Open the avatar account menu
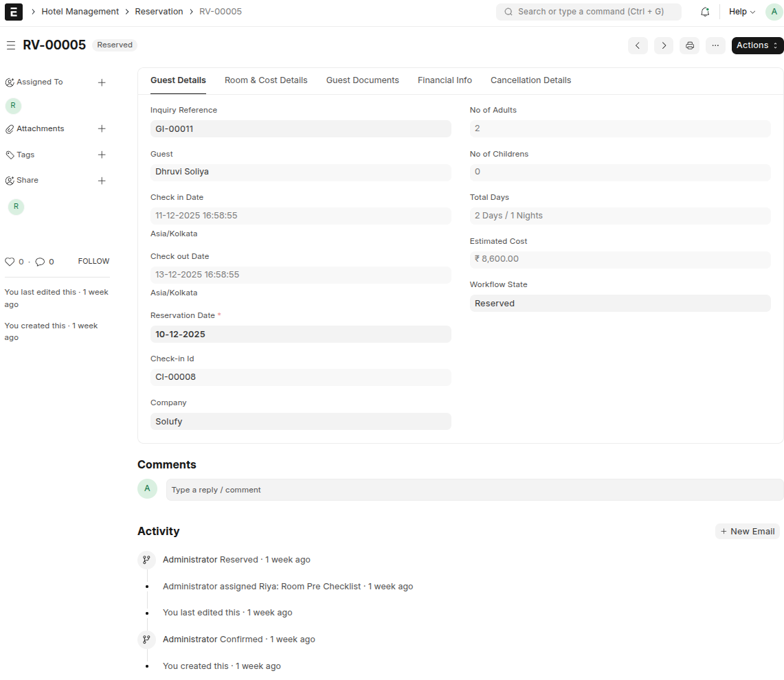 click(773, 12)
